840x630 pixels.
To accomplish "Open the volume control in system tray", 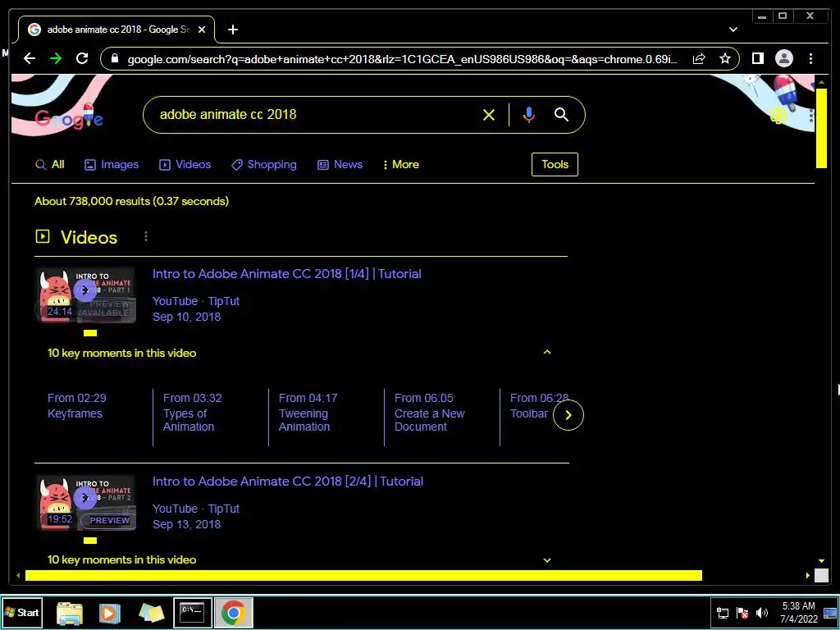I will pyautogui.click(x=762, y=613).
